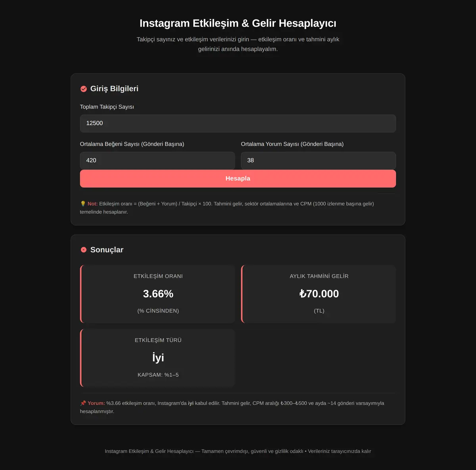Viewport: 476px width, 470px height.
Task: Click the Ortalama Beğeni Sayısı label
Action: (x=132, y=144)
